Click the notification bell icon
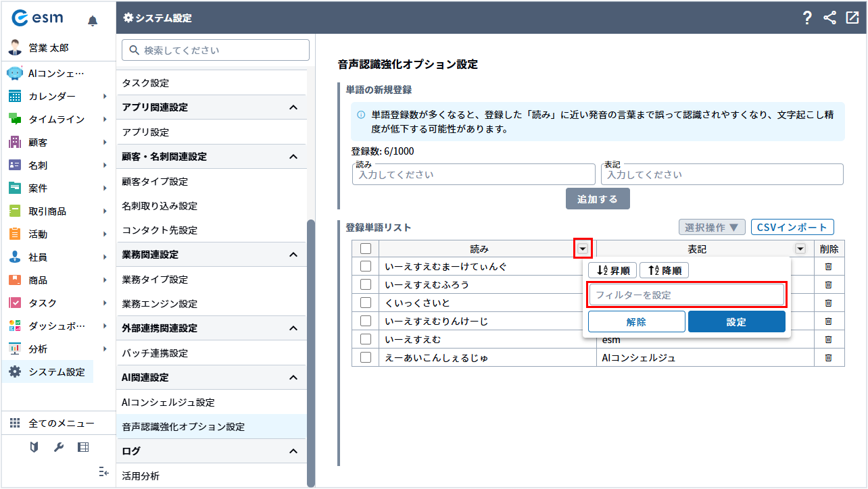This screenshot has width=868, height=489. click(x=93, y=21)
